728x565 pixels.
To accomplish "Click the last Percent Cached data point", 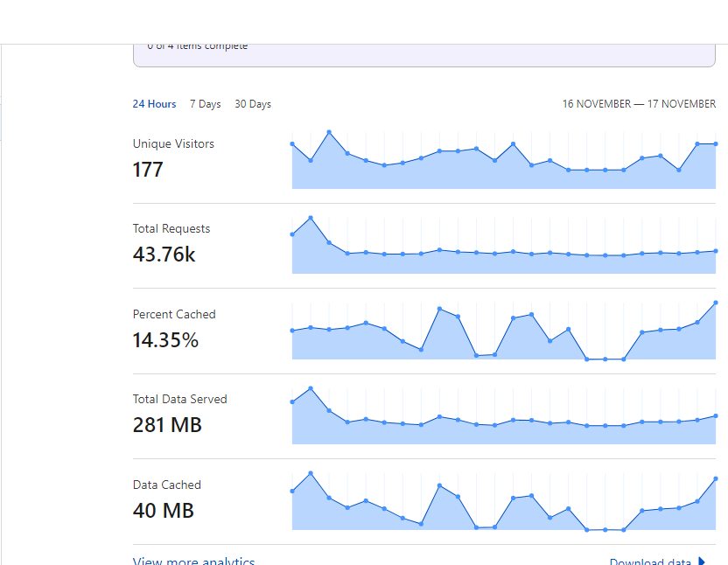I will [716, 303].
